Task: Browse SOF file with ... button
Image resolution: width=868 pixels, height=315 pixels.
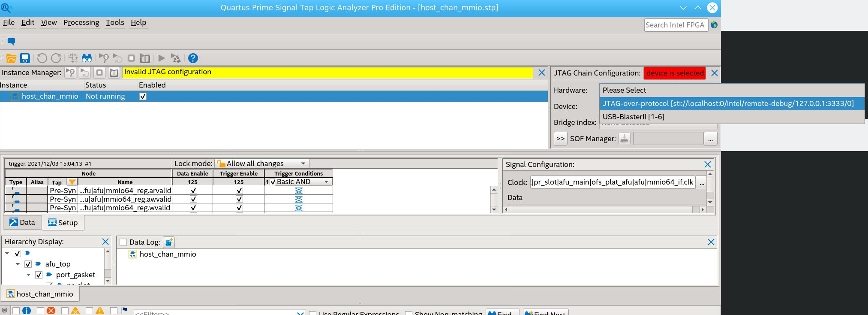Action: (711, 139)
